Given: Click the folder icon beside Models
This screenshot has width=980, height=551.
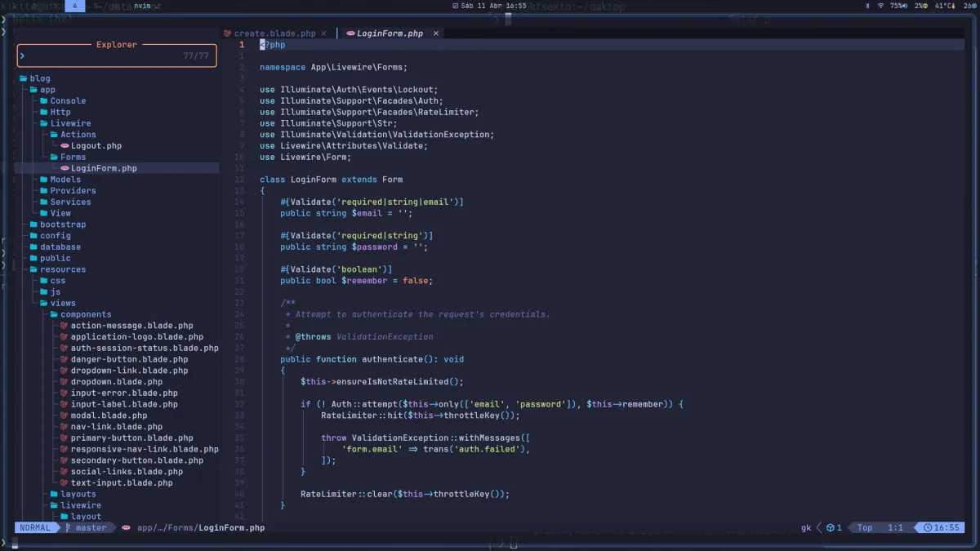Looking at the screenshot, I should click(44, 180).
